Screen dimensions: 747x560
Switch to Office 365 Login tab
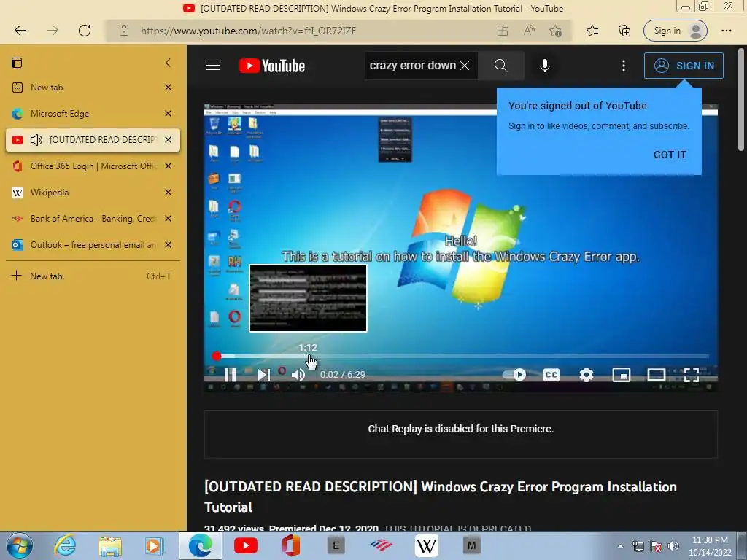click(93, 166)
